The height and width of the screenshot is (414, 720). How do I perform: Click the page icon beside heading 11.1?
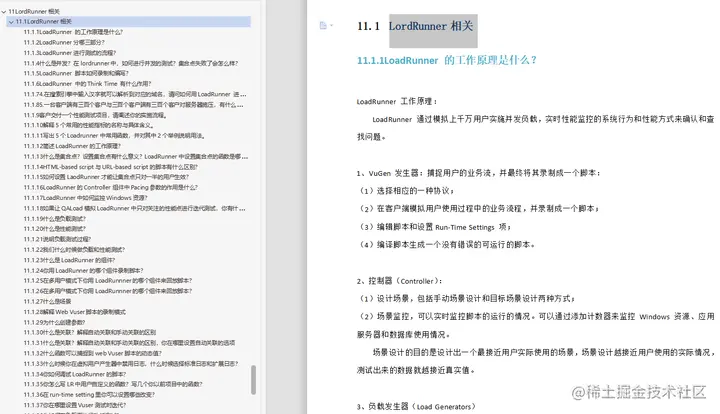coord(323,26)
